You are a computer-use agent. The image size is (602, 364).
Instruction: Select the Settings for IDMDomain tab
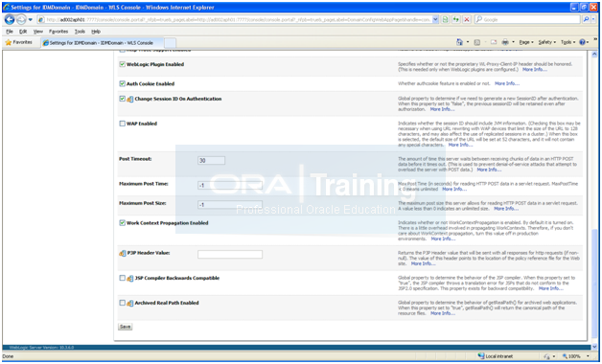(x=102, y=42)
